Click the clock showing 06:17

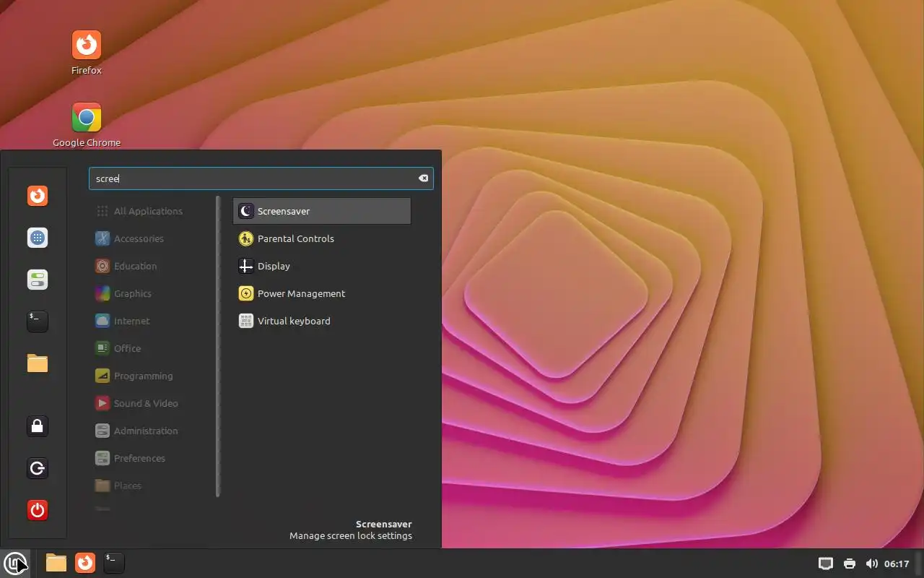click(897, 564)
